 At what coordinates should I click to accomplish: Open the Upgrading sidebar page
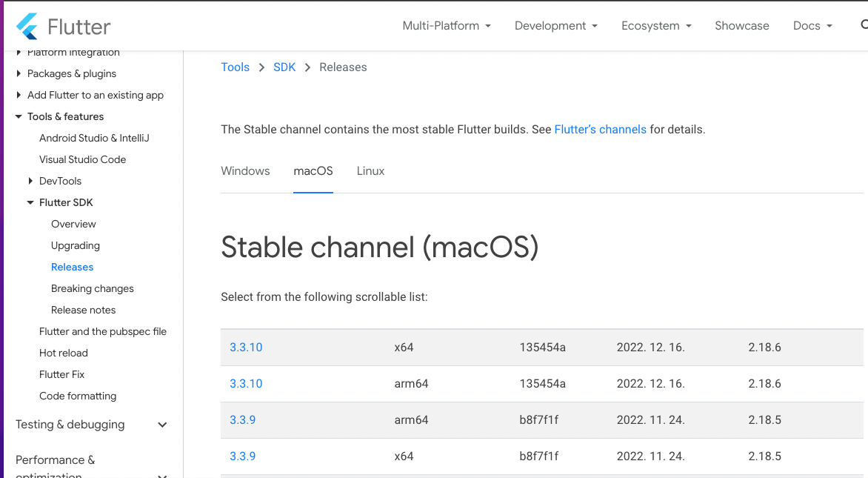pos(76,246)
